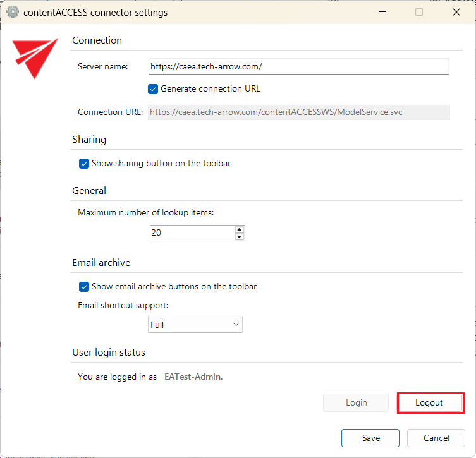Click the red paper plane logo
476x458 pixels.
click(35, 57)
